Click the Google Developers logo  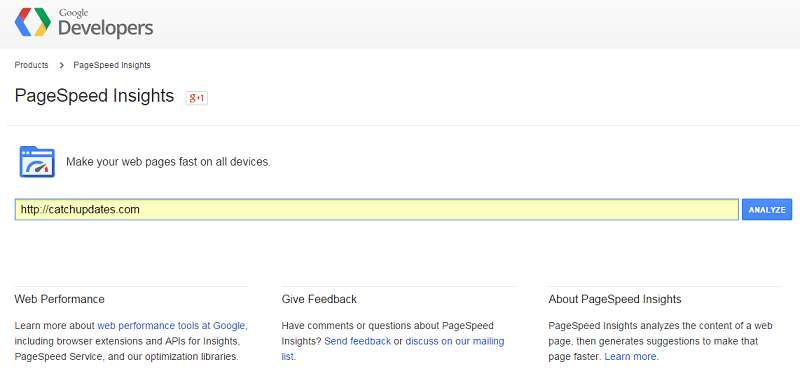(x=84, y=23)
